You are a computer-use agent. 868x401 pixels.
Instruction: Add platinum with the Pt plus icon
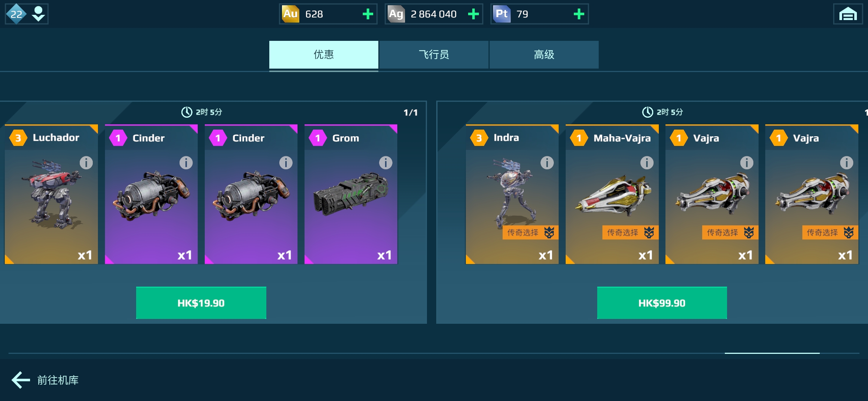click(579, 14)
